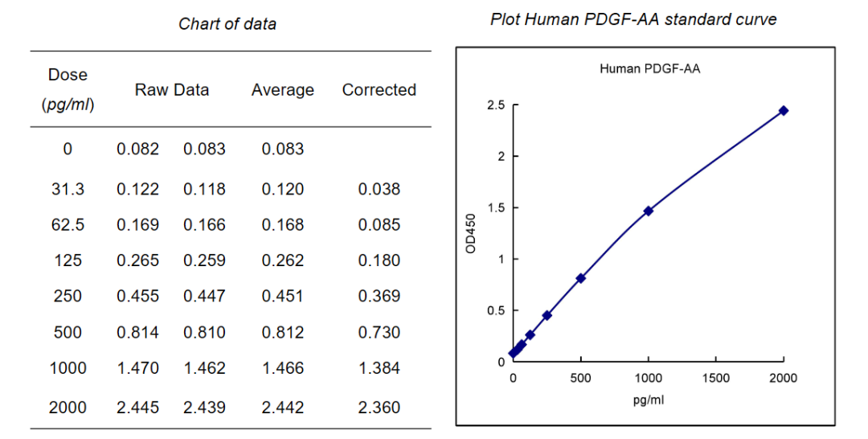Select the "Raw Data" column header
Image resolution: width=868 pixels, height=439 pixels.
171,90
